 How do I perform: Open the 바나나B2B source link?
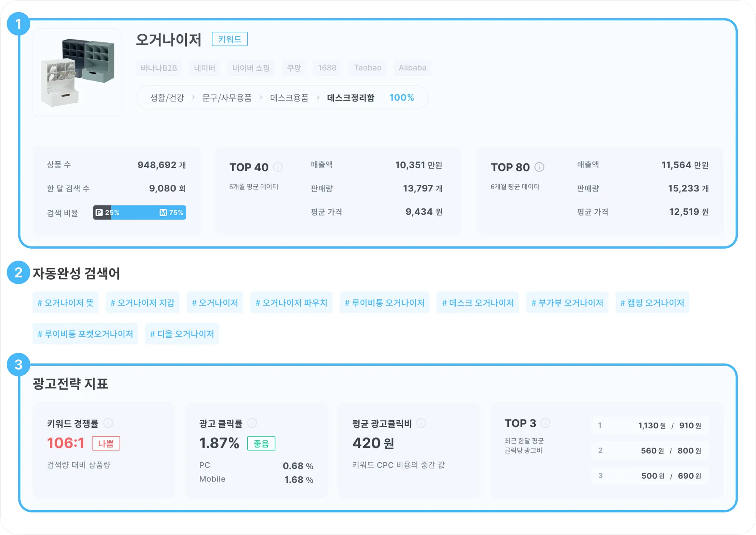pos(159,68)
